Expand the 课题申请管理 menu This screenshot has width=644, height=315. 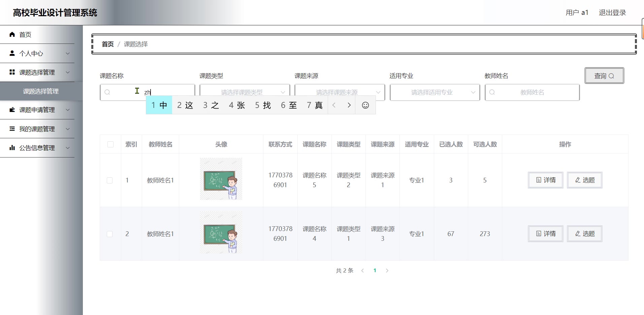(37, 110)
